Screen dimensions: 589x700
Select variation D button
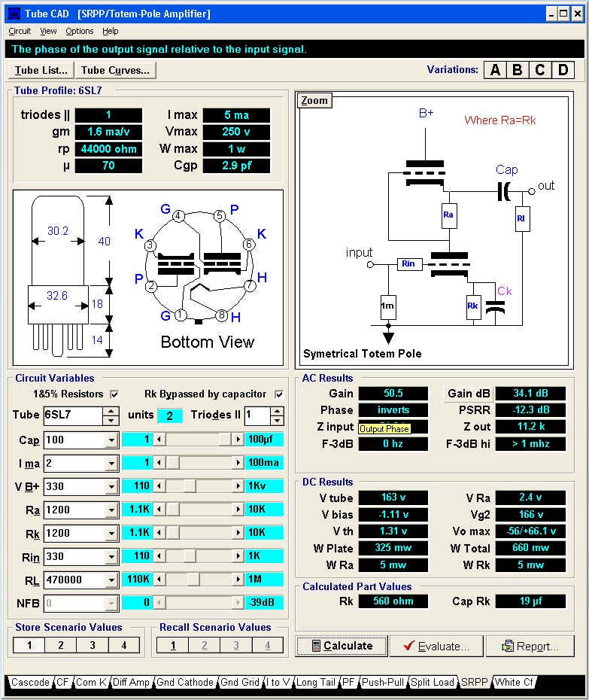tap(563, 70)
